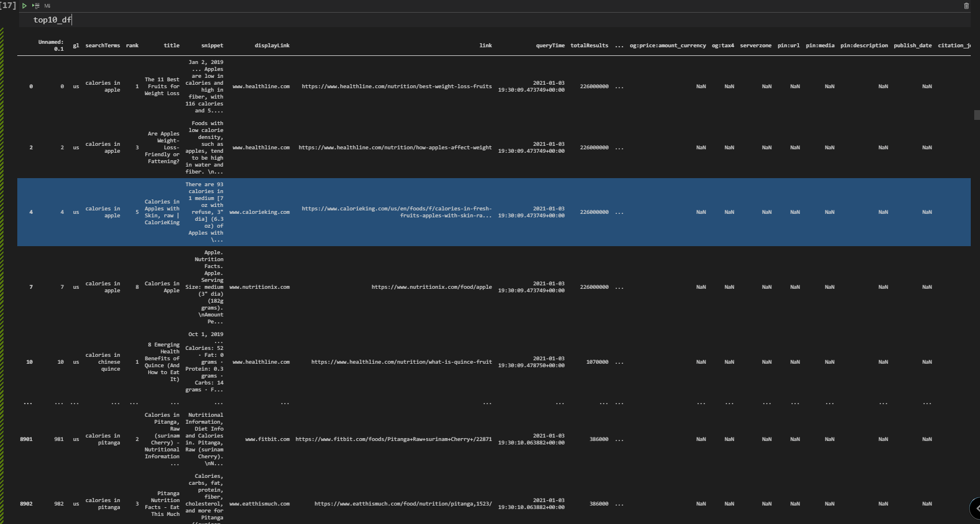Click the 'displayLink' column header

(x=272, y=46)
